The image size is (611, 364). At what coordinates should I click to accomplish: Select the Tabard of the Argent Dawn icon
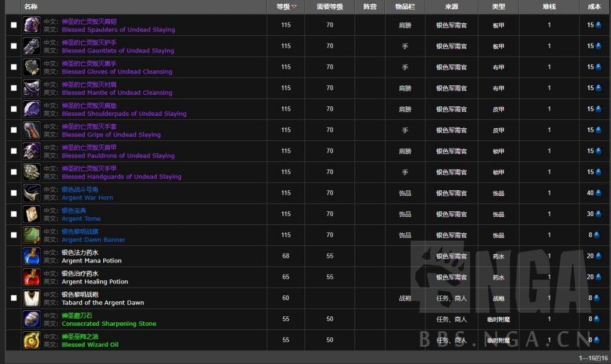tap(32, 298)
